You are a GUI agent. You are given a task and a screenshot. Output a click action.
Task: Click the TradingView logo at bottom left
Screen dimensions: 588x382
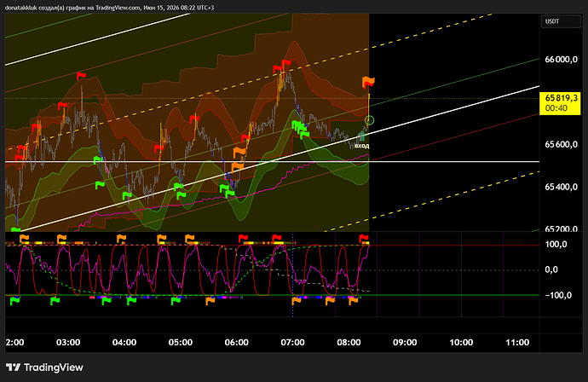[x=44, y=368]
